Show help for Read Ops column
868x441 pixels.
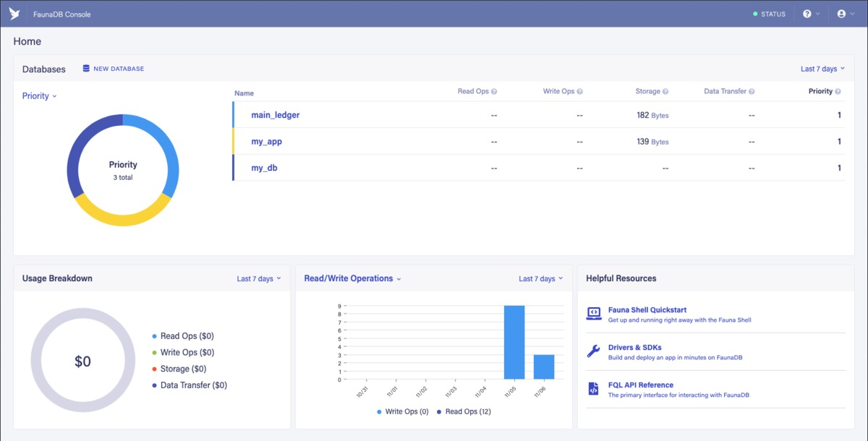point(495,92)
